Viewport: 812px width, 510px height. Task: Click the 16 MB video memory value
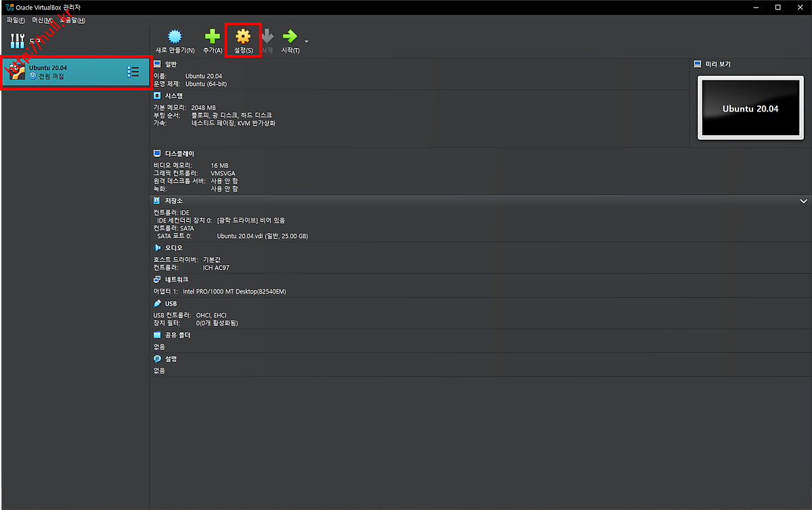point(220,165)
